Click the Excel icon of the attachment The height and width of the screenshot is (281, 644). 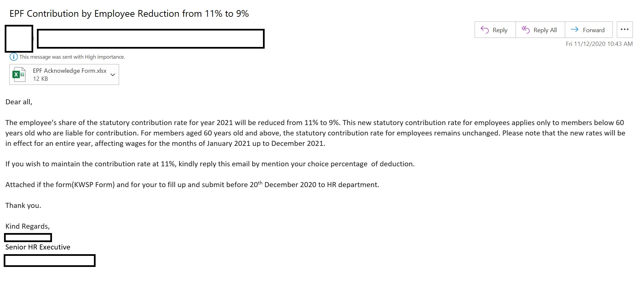point(19,74)
